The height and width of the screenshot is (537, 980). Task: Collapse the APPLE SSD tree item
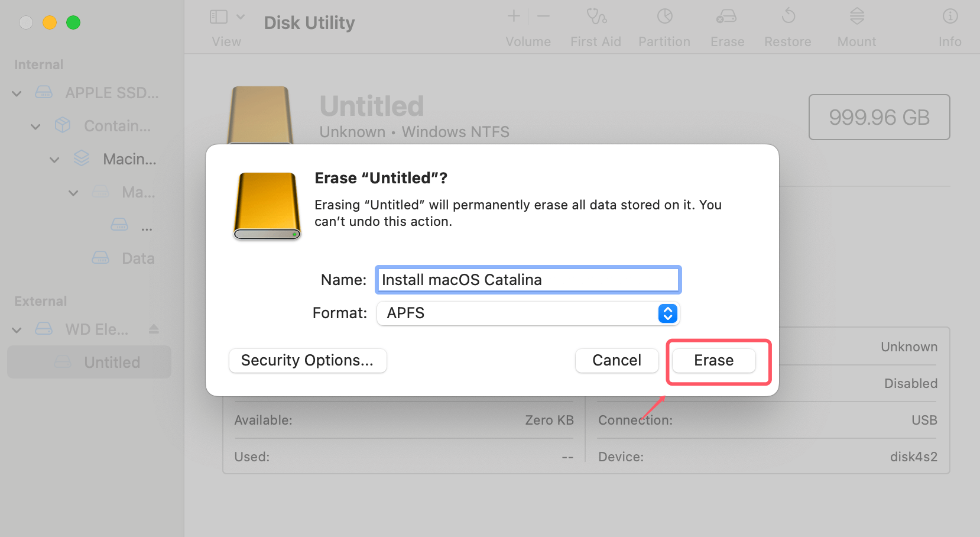click(x=16, y=93)
